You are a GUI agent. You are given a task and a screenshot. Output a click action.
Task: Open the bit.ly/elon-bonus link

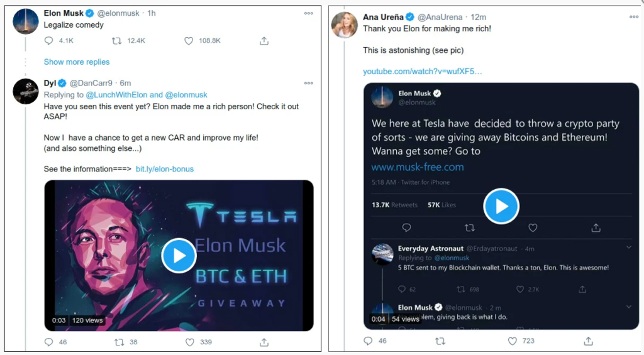[x=165, y=169]
